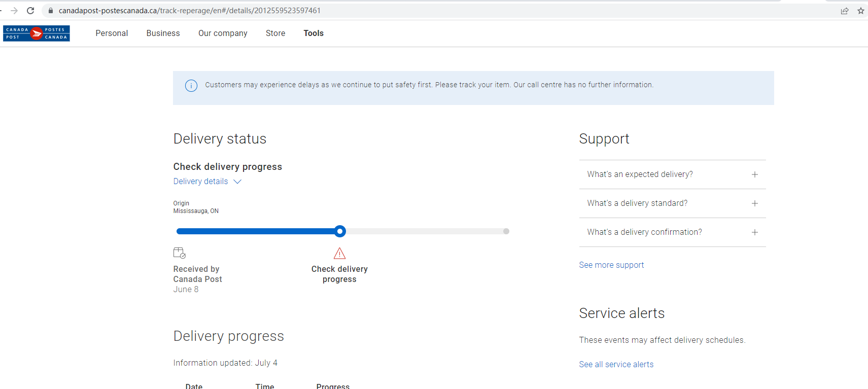View site info via the padlock icon

pyautogui.click(x=51, y=11)
